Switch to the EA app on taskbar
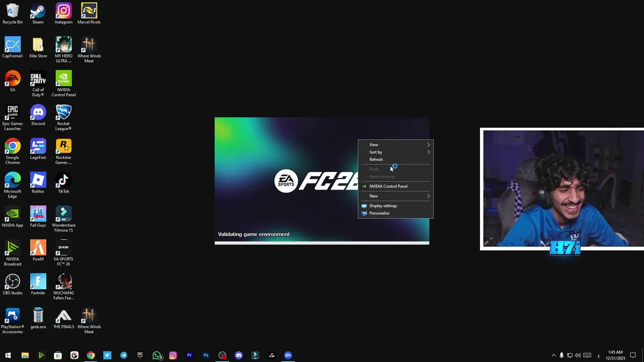 tap(288, 355)
